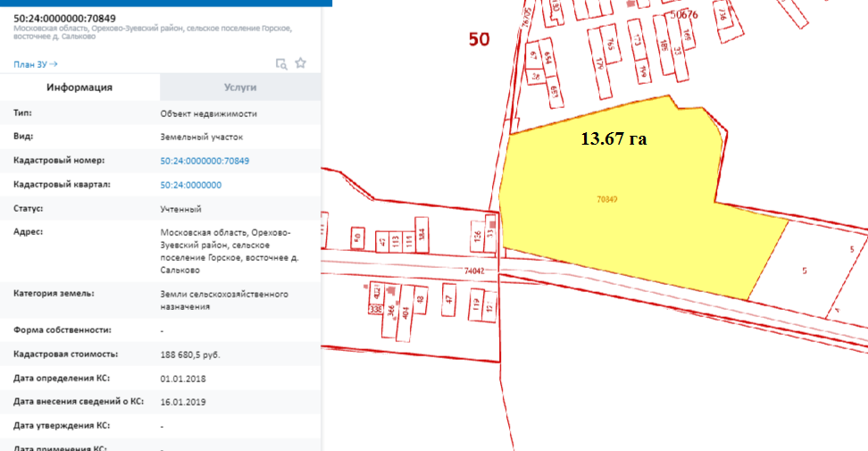Click the 13.67 га area label

tap(613, 139)
